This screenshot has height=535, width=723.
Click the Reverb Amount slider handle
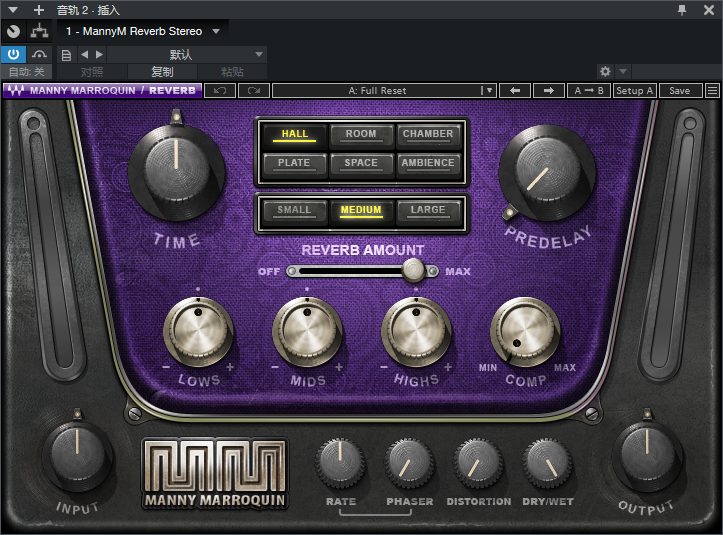coord(413,270)
